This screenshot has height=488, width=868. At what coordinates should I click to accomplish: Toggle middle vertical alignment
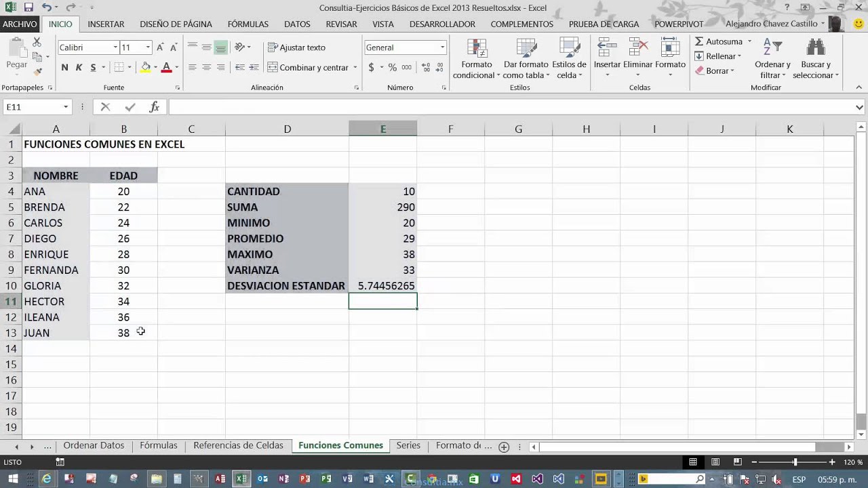tap(206, 47)
